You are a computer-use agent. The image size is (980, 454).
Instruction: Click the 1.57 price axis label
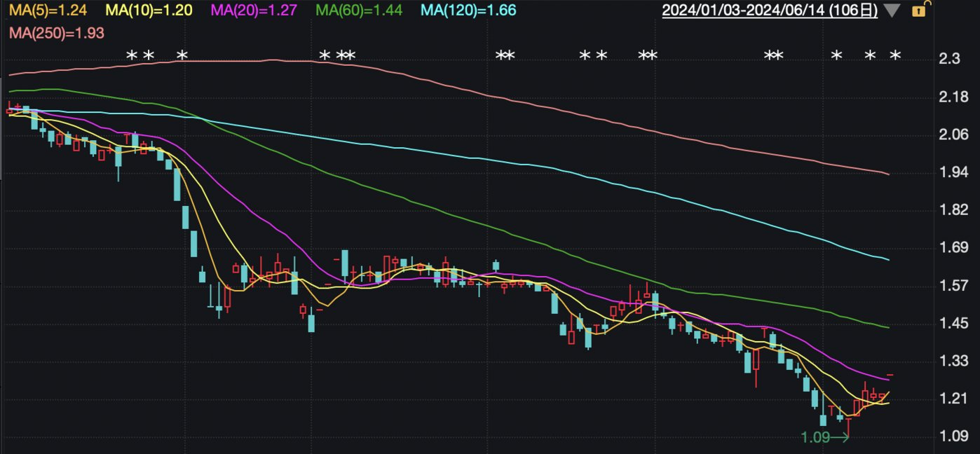(x=953, y=286)
